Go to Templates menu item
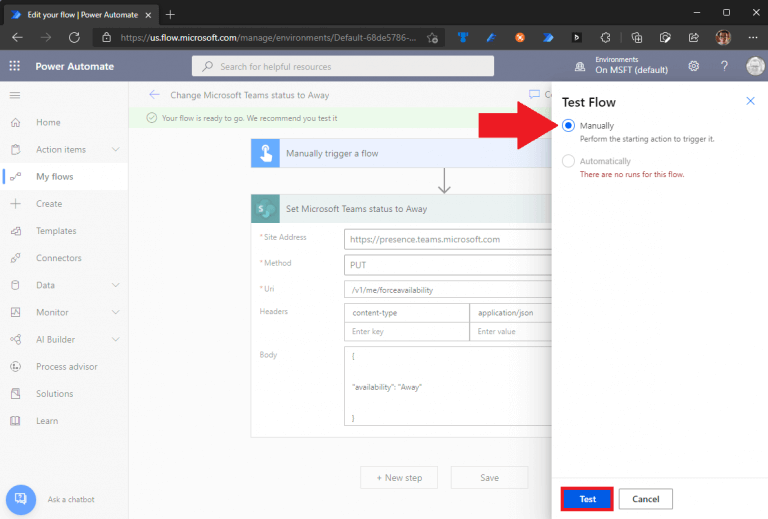Viewport: 768px width, 519px height. coord(64,231)
